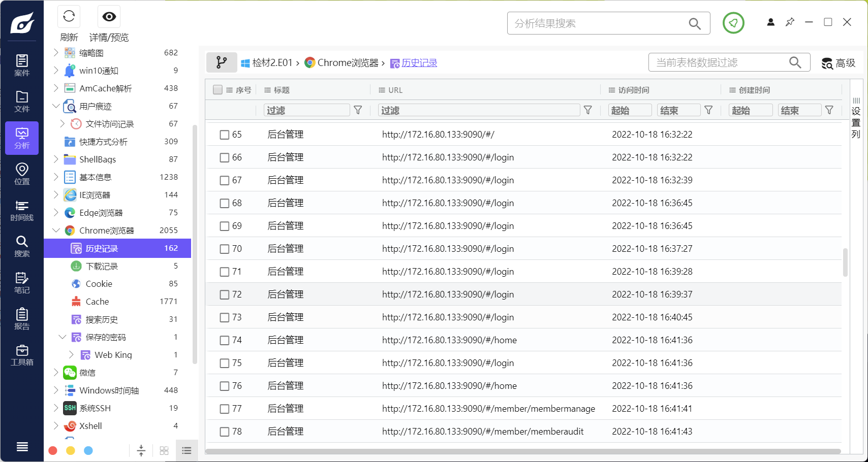Open the 报告 (Report) sidebar section
The width and height of the screenshot is (868, 462).
click(22, 319)
